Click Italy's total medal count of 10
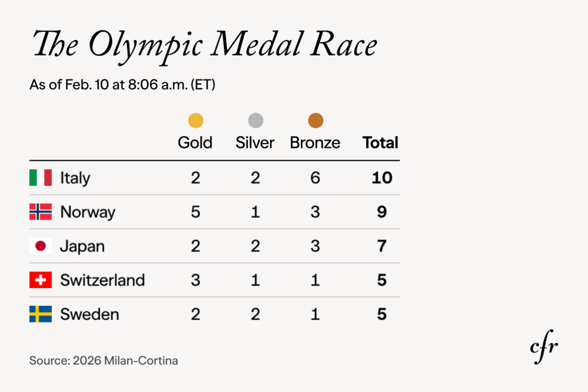 pos(382,178)
